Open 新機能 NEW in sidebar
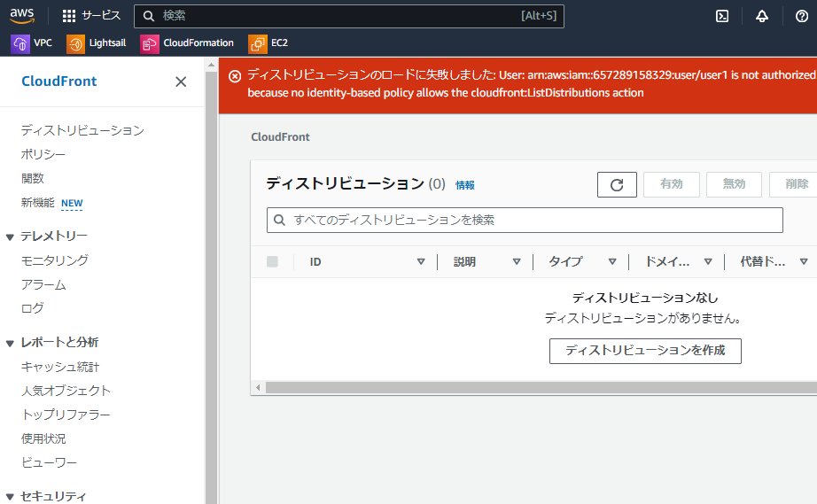The image size is (817, 504). point(51,203)
